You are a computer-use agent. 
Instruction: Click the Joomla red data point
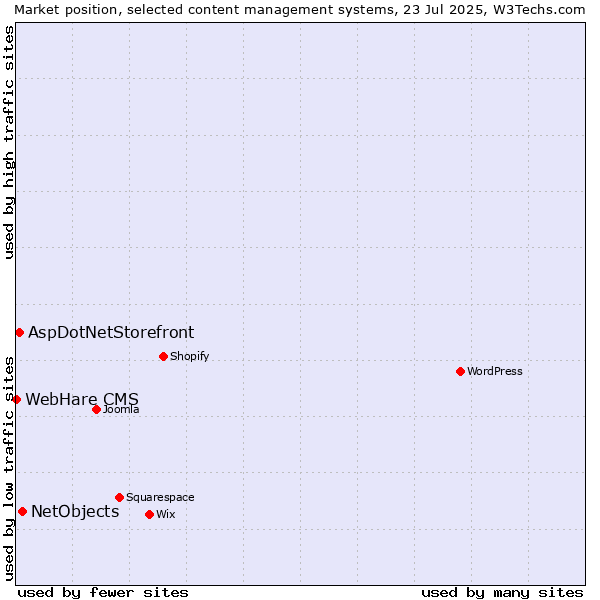click(96, 410)
